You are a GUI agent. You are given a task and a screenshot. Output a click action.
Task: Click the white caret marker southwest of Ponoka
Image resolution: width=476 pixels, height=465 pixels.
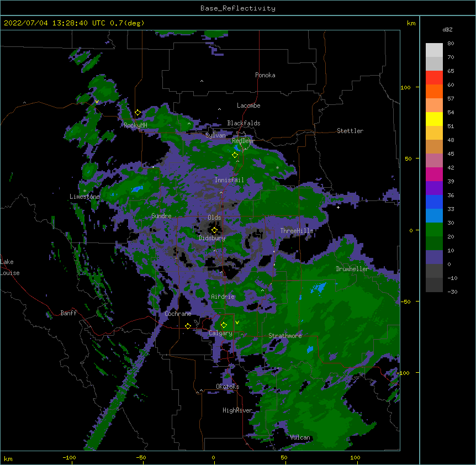[x=202, y=81]
